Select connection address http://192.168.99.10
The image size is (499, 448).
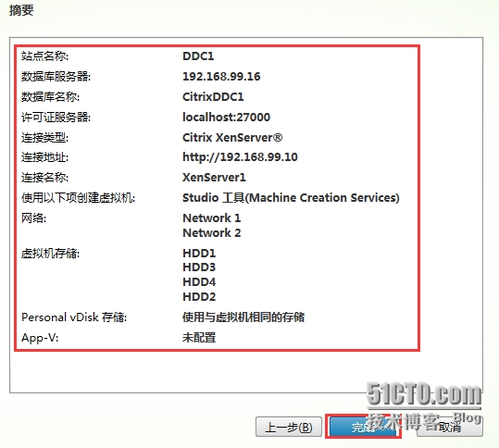pos(240,156)
